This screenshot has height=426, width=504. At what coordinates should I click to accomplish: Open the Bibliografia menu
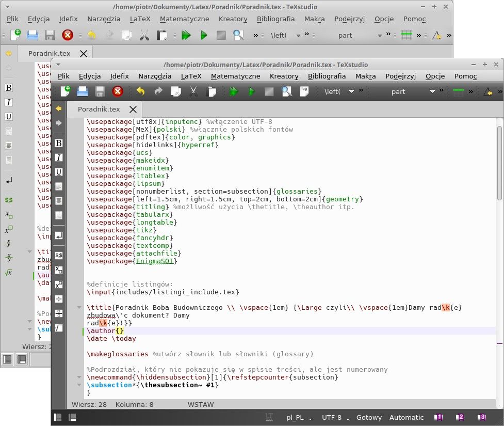327,76
